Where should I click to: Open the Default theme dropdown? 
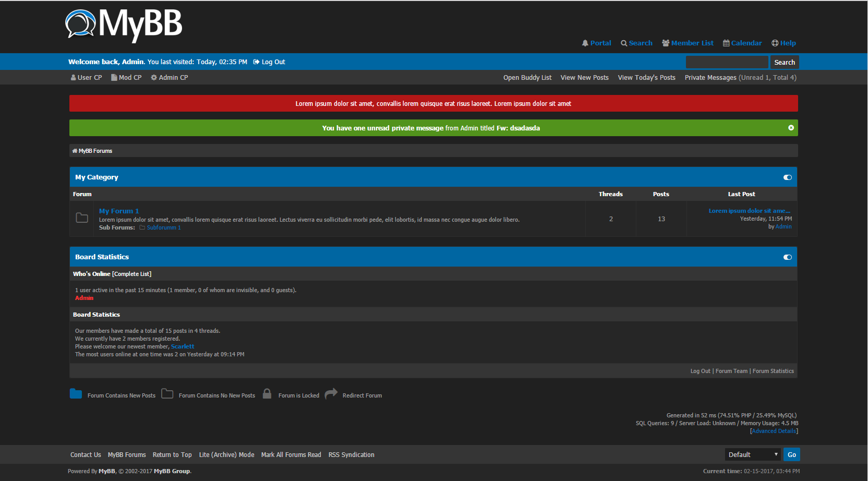click(752, 454)
